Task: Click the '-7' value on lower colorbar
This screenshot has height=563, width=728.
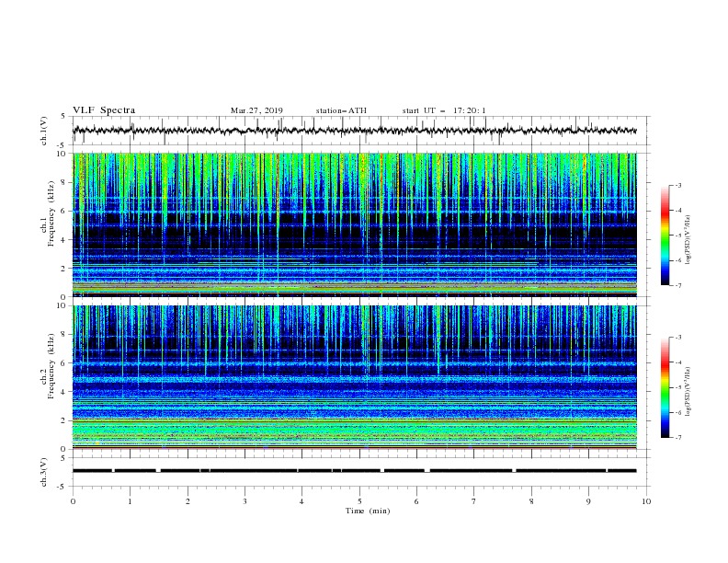Action: pyautogui.click(x=677, y=438)
